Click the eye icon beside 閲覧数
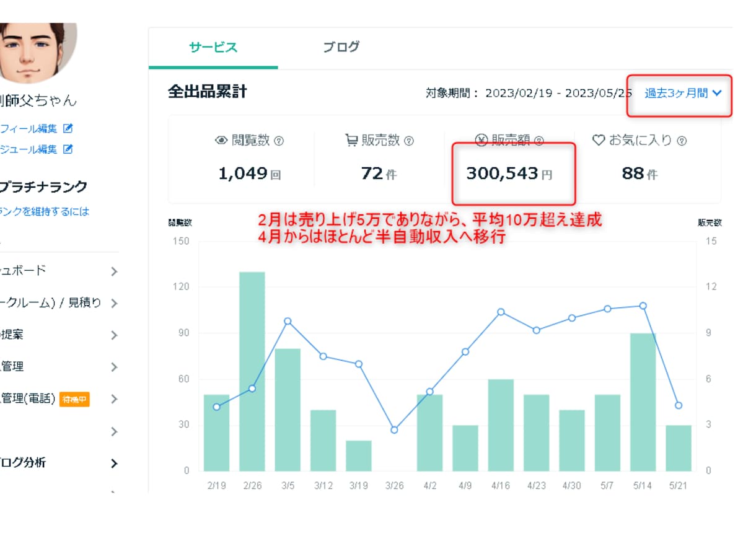756x536 pixels. (x=221, y=141)
